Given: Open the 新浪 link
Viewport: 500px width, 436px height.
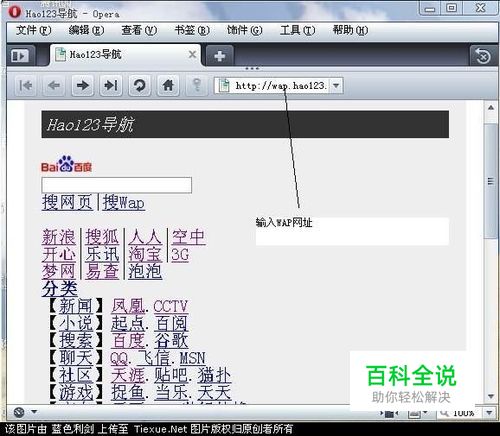Looking at the screenshot, I should click(59, 237).
